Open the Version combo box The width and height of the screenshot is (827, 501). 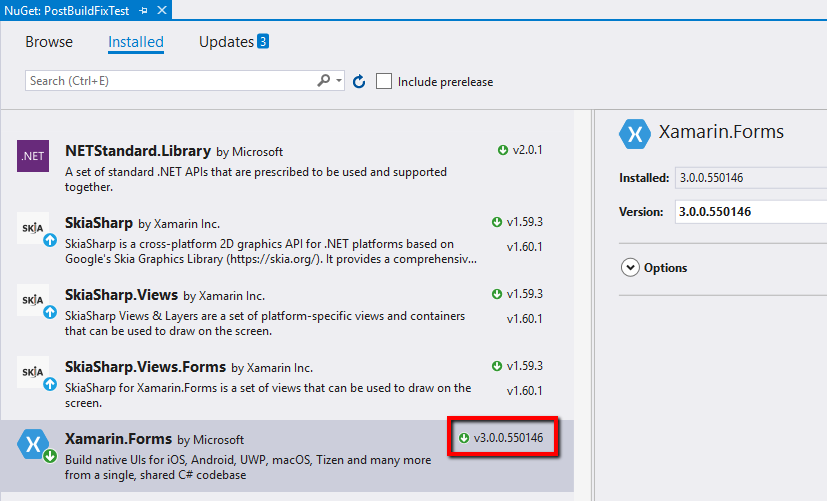[x=750, y=212]
